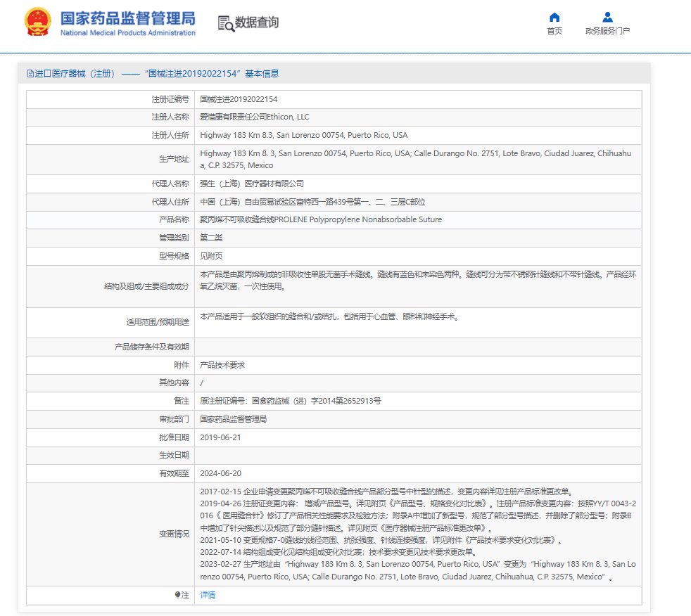691x616 pixels.
Task: Click the 生产地址 row label
Action: [x=174, y=159]
